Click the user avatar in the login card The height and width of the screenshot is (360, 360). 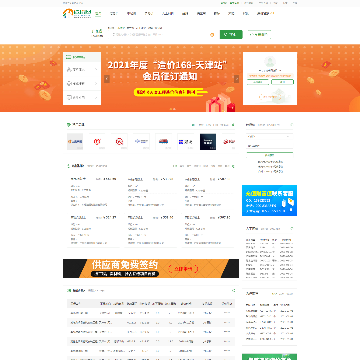point(270,62)
